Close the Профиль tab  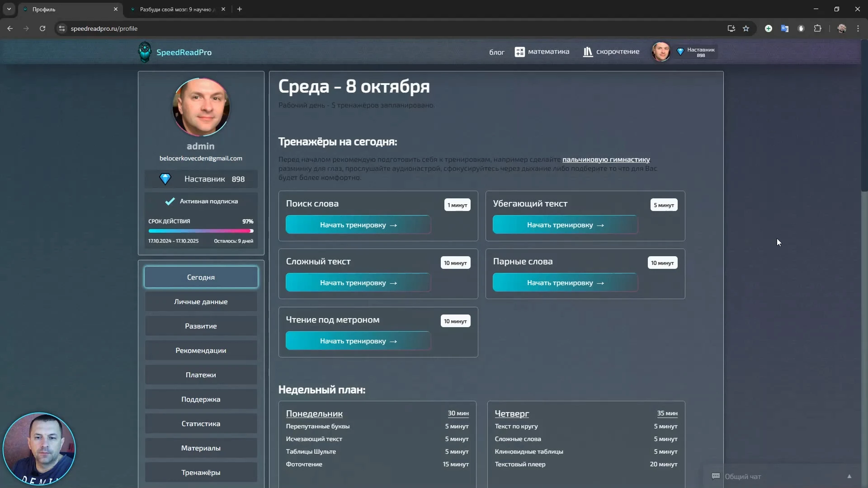[x=115, y=9]
